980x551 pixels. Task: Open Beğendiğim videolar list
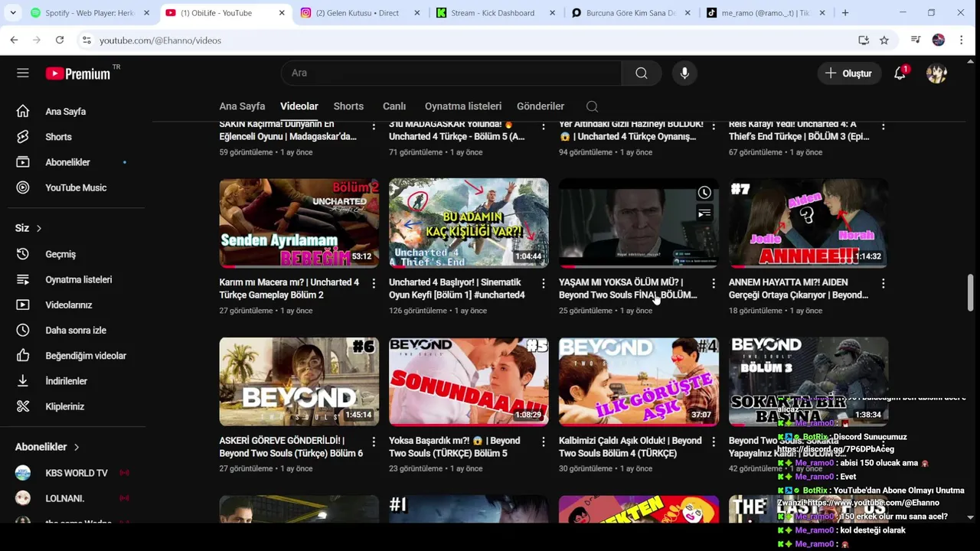click(x=73, y=356)
